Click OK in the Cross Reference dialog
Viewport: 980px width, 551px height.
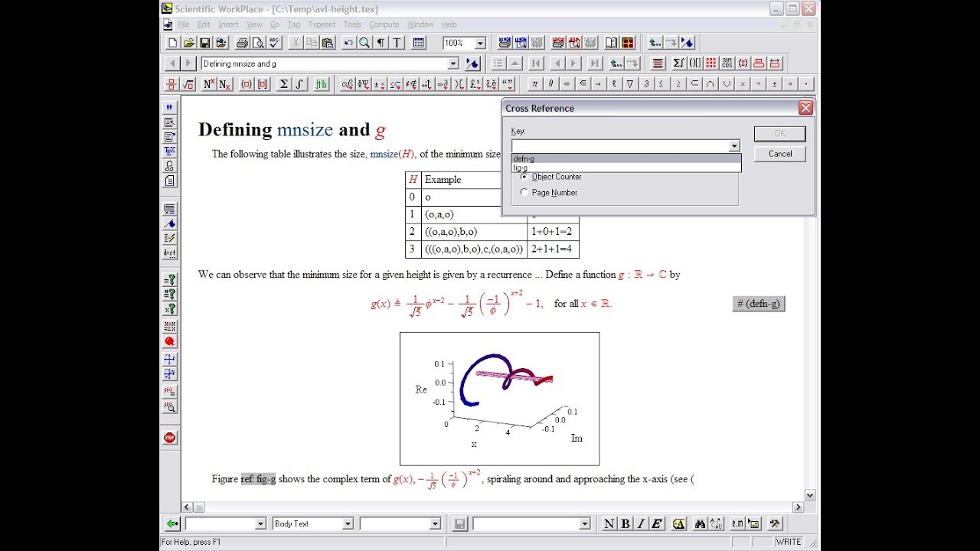[x=780, y=134]
